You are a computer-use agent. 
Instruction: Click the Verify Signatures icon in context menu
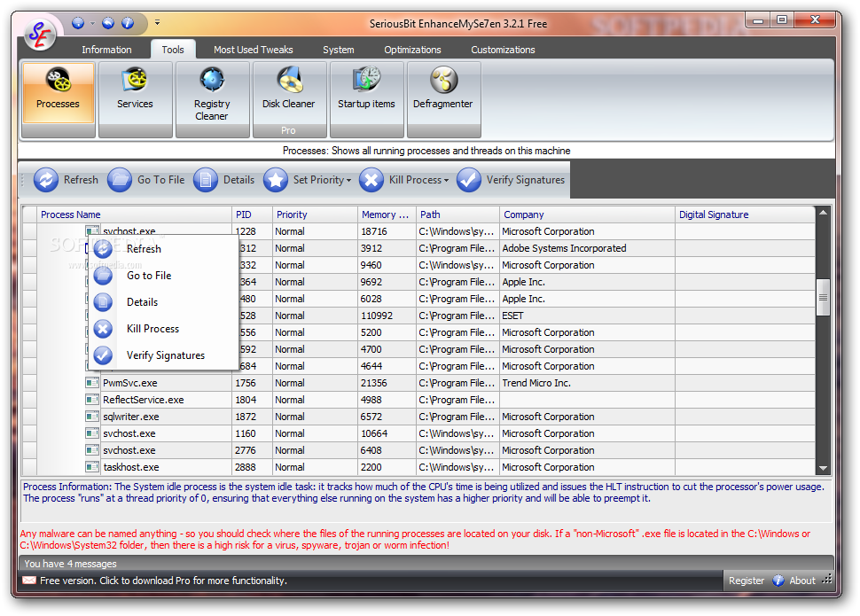pyautogui.click(x=103, y=355)
